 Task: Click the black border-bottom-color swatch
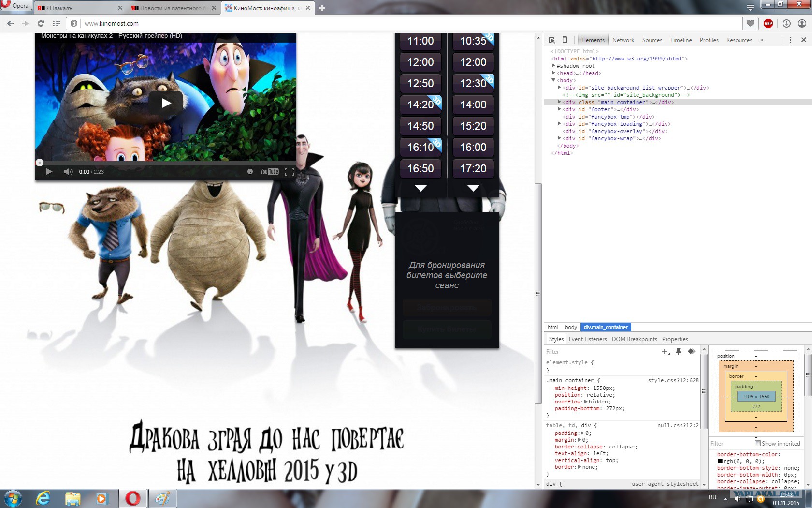coord(720,461)
